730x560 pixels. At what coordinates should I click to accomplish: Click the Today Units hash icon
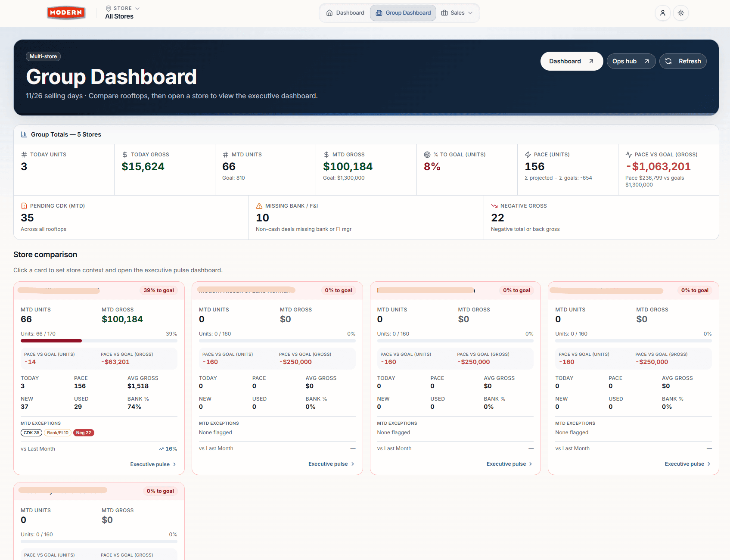tap(24, 155)
